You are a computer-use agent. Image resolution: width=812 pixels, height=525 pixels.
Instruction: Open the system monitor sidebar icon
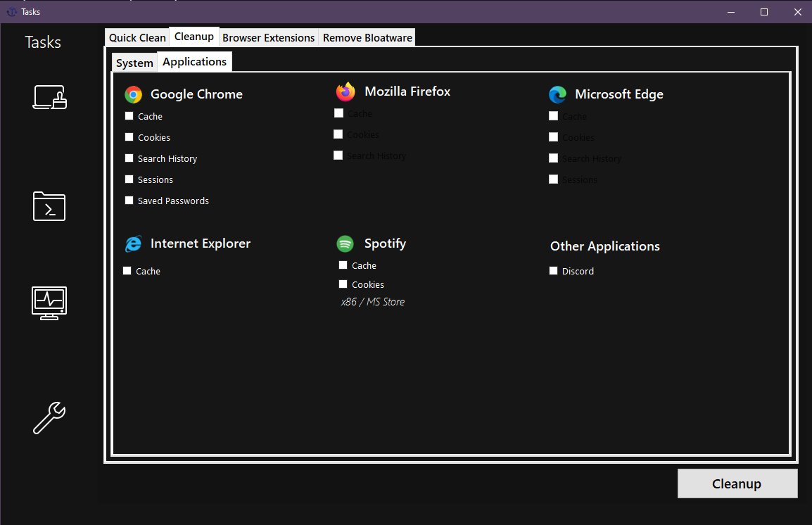click(x=49, y=303)
